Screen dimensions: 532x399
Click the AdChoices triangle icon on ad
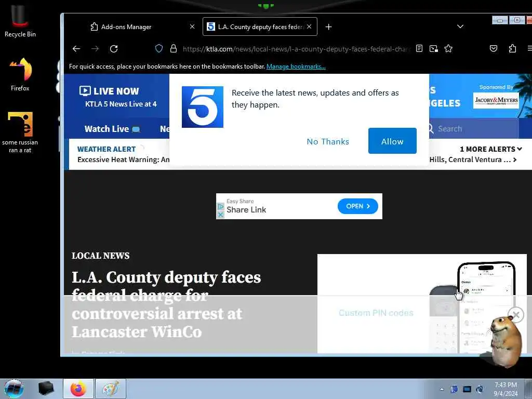(220, 206)
